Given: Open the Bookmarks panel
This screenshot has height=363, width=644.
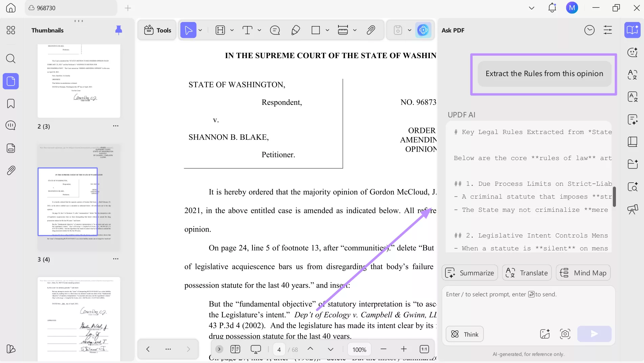Looking at the screenshot, I should point(10,104).
